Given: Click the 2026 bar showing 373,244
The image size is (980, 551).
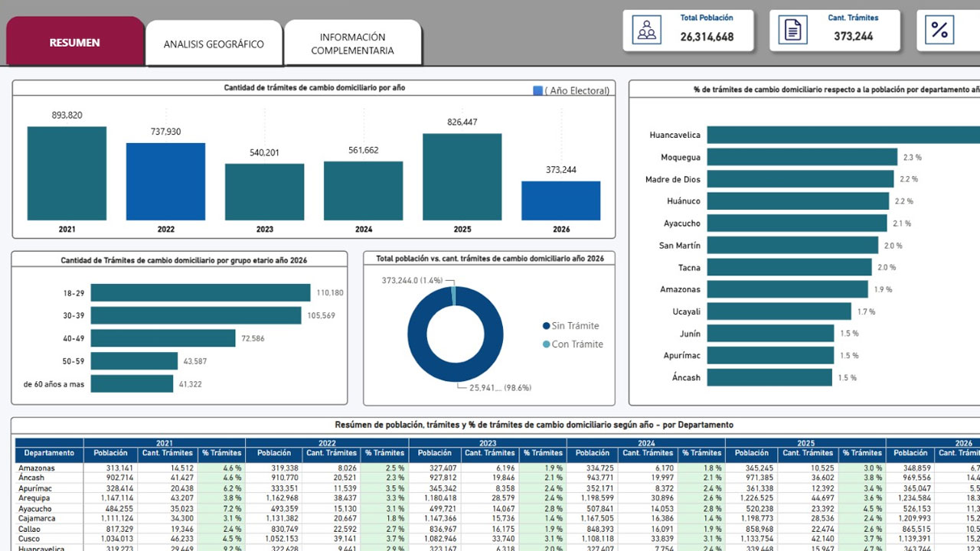Looking at the screenshot, I should 561,201.
